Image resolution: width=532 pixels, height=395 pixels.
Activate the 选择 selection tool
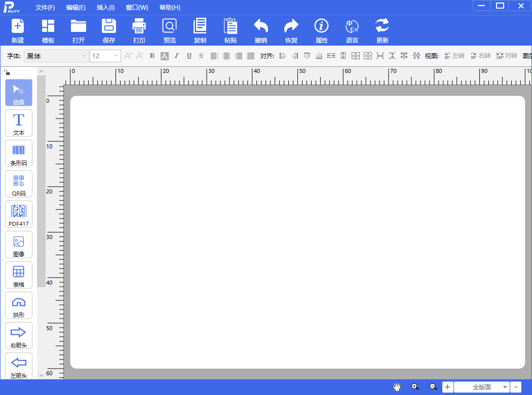pos(19,93)
